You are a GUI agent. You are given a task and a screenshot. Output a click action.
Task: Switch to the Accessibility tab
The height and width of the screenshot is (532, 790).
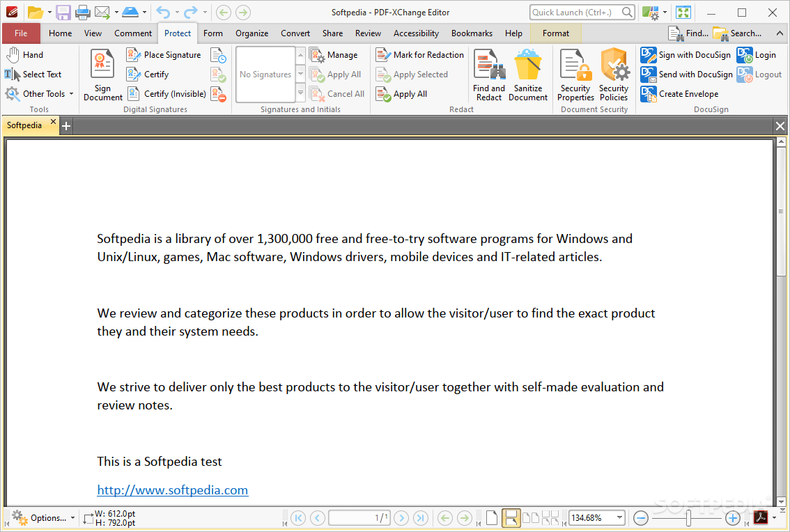click(416, 33)
